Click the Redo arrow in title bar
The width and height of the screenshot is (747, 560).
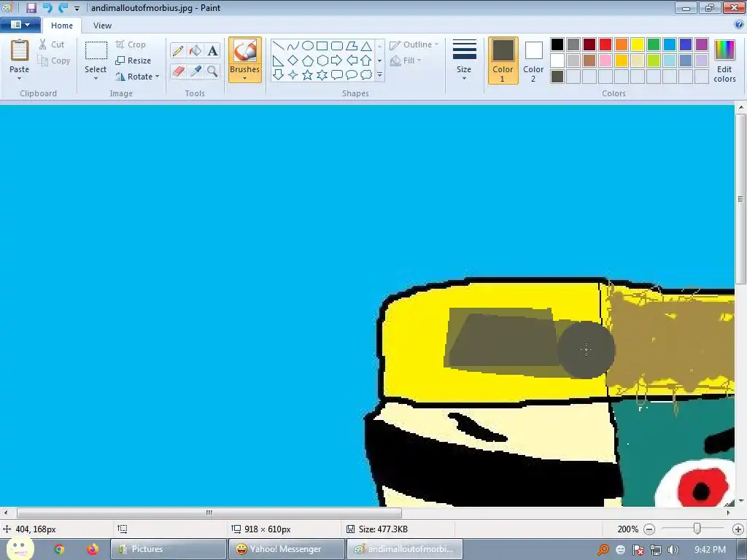[x=63, y=7]
